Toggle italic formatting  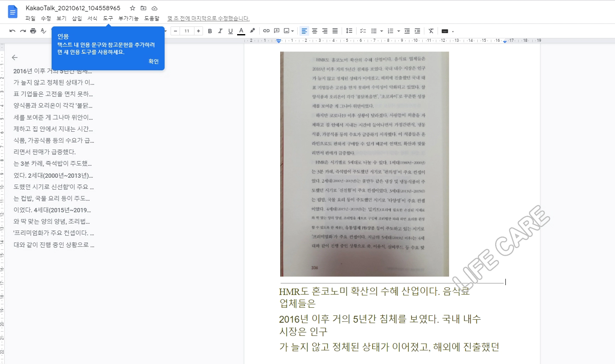[x=220, y=31]
